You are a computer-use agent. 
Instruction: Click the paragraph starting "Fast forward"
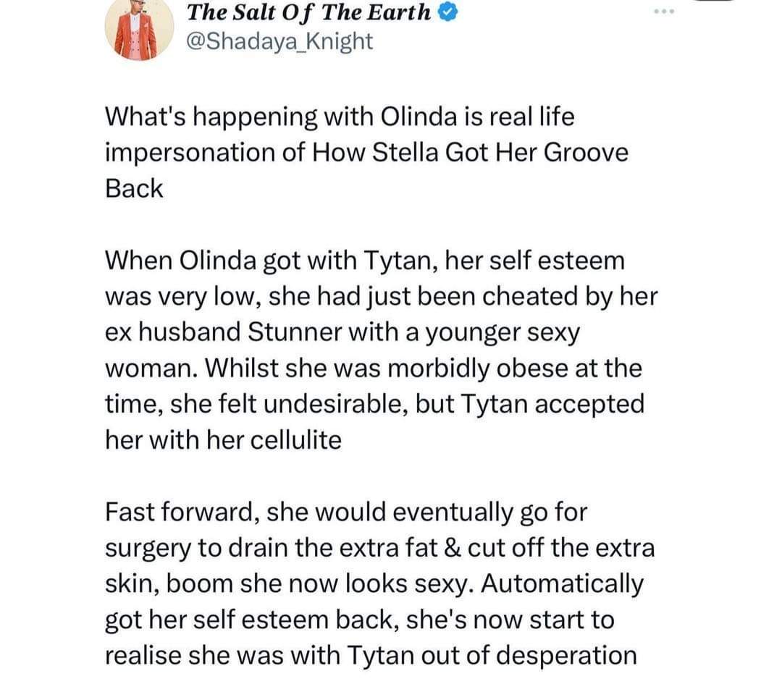point(379,583)
